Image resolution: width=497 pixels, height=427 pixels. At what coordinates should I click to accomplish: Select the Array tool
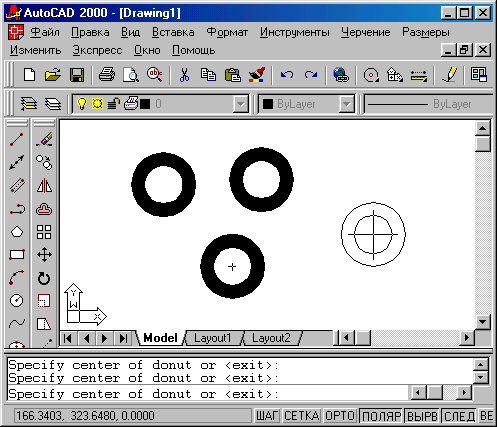pyautogui.click(x=44, y=232)
